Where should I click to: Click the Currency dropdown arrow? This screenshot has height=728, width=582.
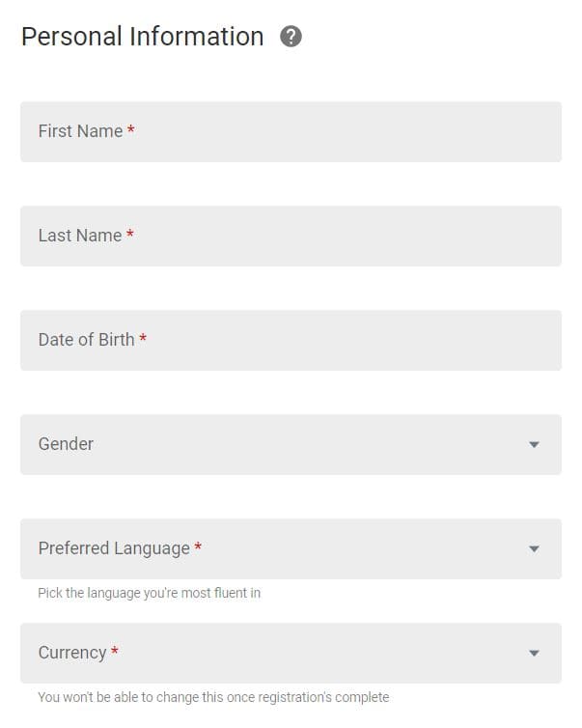tap(534, 654)
